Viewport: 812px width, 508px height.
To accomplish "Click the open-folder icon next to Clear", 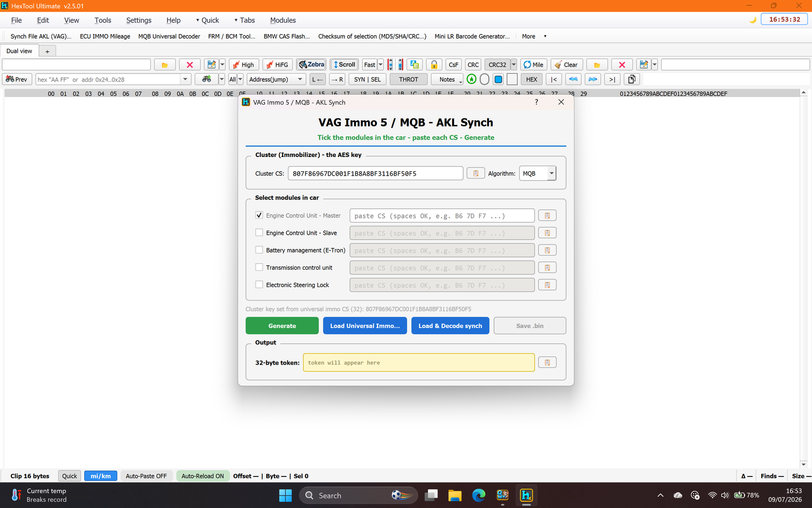I will [x=597, y=65].
